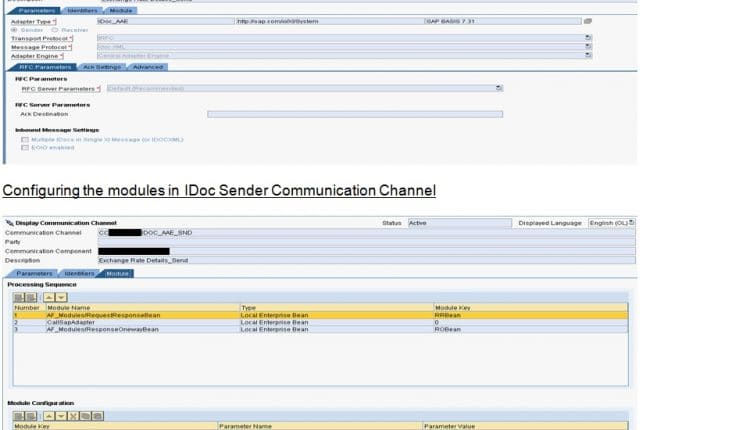Open Module tab above the Adapter Type row
The image size is (750, 430).
click(x=121, y=11)
